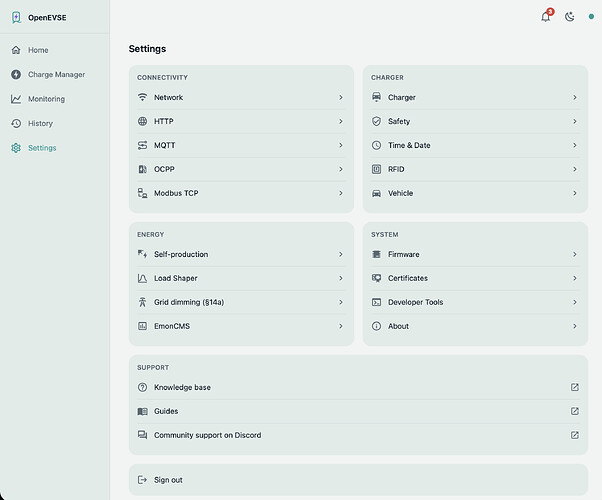This screenshot has height=500, width=602.
Task: Click the Home house icon
Action: tap(16, 50)
